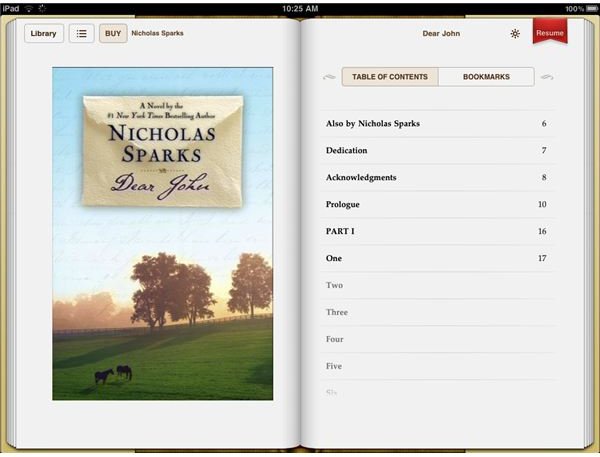
Task: Tap the BUY button
Action: pyautogui.click(x=113, y=34)
